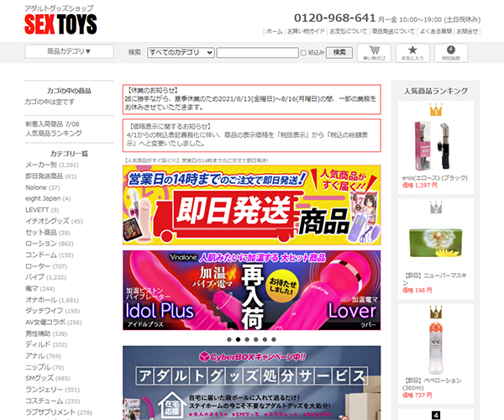Click 【即日】ペペローション (360ml) product name

[432, 384]
